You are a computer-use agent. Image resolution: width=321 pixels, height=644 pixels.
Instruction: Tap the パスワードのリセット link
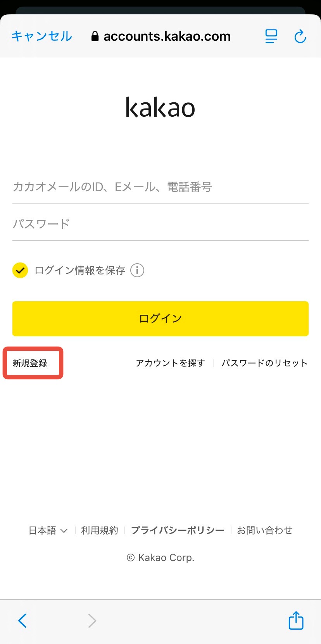[x=264, y=363]
